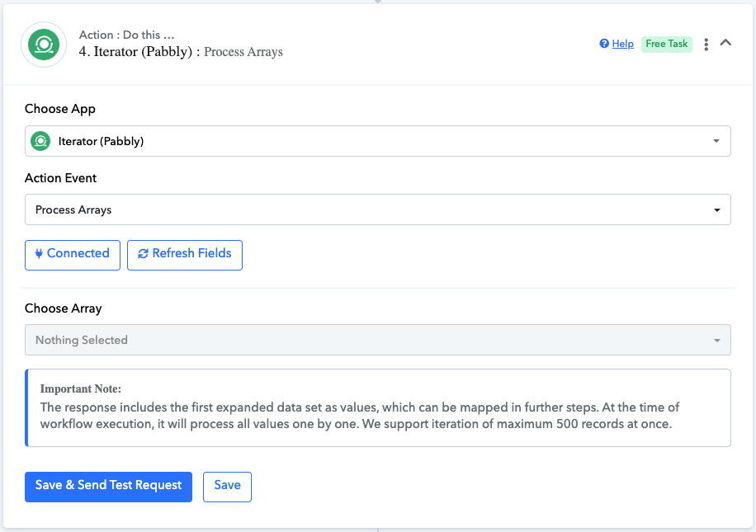The width and height of the screenshot is (756, 532).
Task: Click the large Iterator app icon in header
Action: (x=44, y=45)
